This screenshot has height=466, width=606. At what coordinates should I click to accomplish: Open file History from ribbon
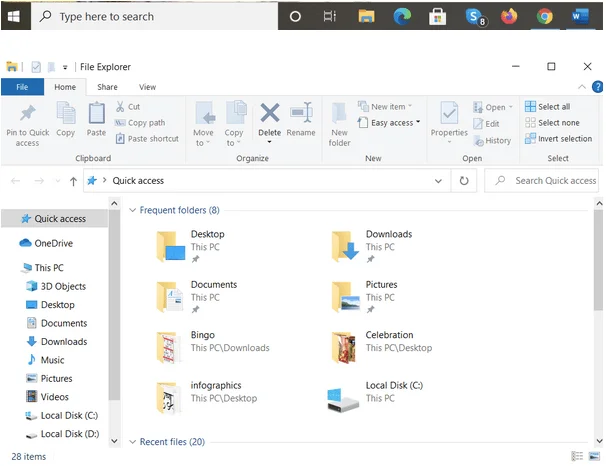pos(492,141)
